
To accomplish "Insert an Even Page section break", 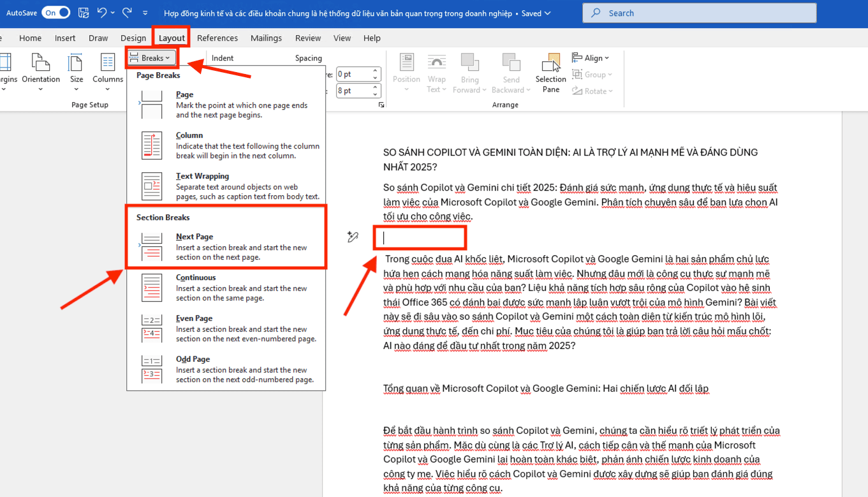I will 226,329.
